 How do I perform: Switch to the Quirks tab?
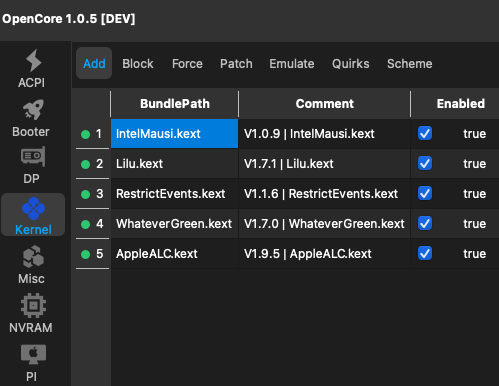point(351,64)
